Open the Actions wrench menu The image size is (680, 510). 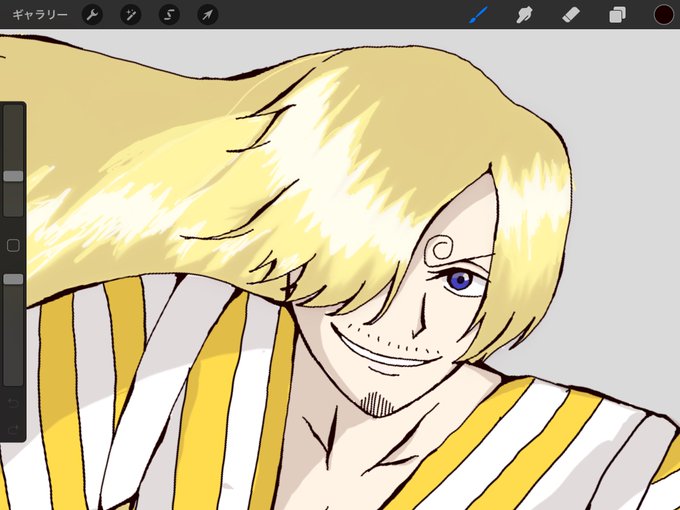point(92,15)
